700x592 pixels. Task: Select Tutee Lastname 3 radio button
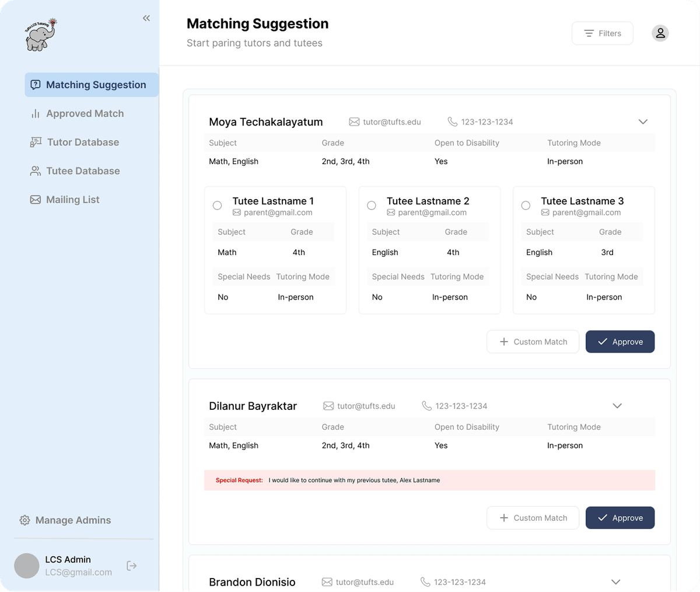526,206
